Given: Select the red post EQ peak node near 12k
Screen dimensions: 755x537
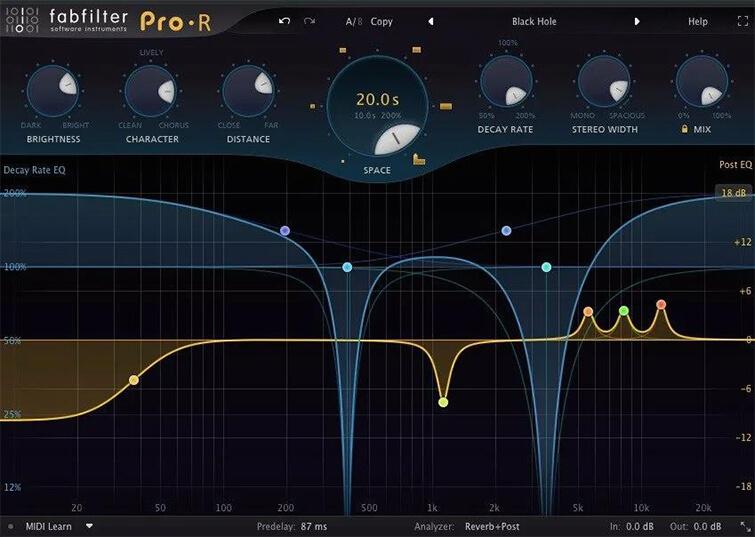Looking at the screenshot, I should pyautogui.click(x=661, y=304).
